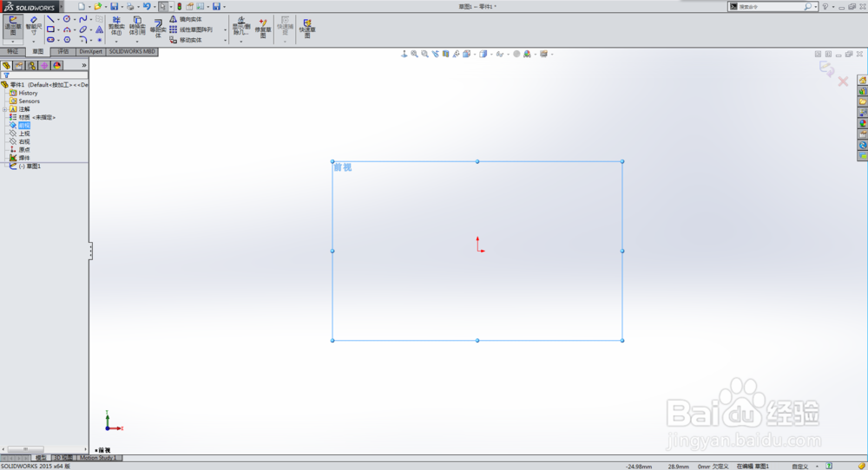Viewport: 868px width, 470px height.
Task: Click the New document icon
Action: (x=82, y=7)
